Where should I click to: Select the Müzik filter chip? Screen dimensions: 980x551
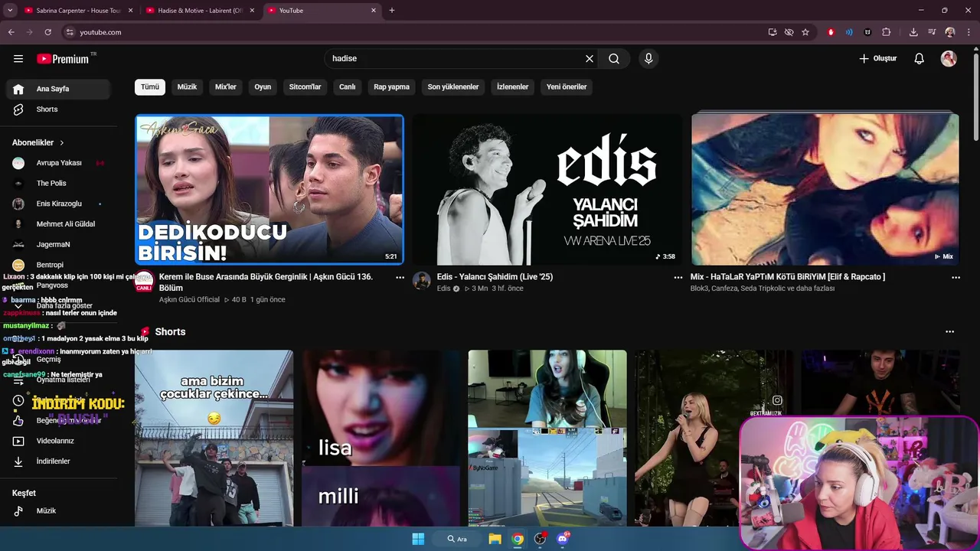pyautogui.click(x=187, y=87)
